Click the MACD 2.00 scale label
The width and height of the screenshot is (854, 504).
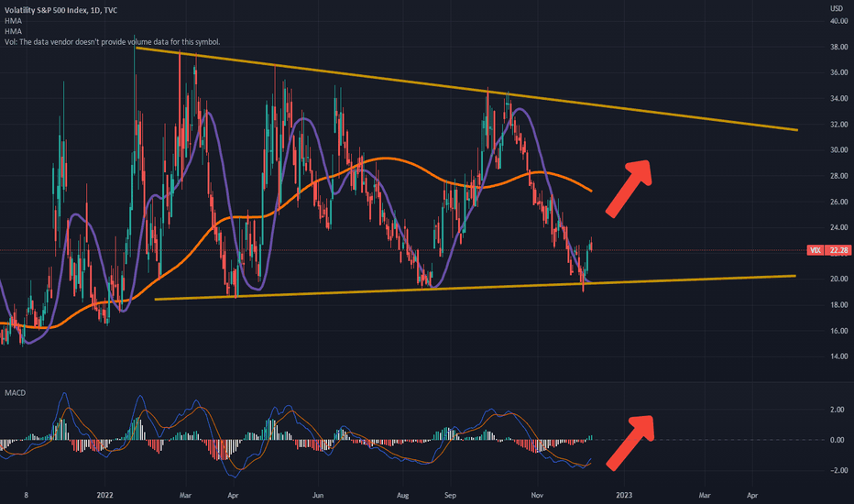point(838,410)
